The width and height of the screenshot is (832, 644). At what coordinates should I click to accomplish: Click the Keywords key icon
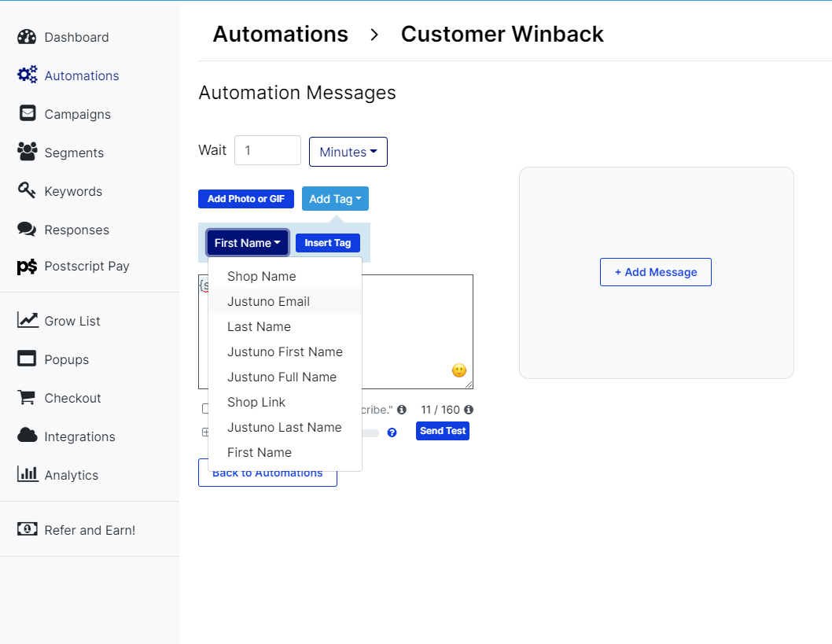[28, 190]
